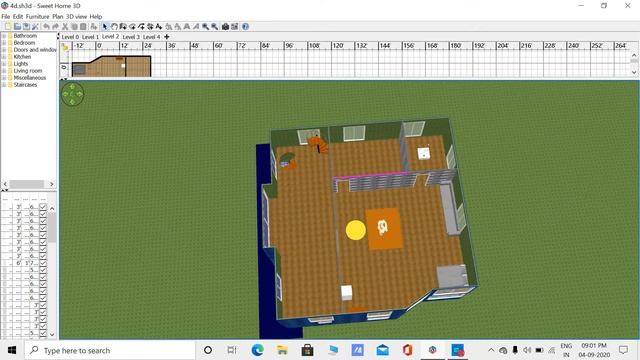Click the Undo toolbar icon
The height and width of the screenshot is (360, 640).
point(47,27)
